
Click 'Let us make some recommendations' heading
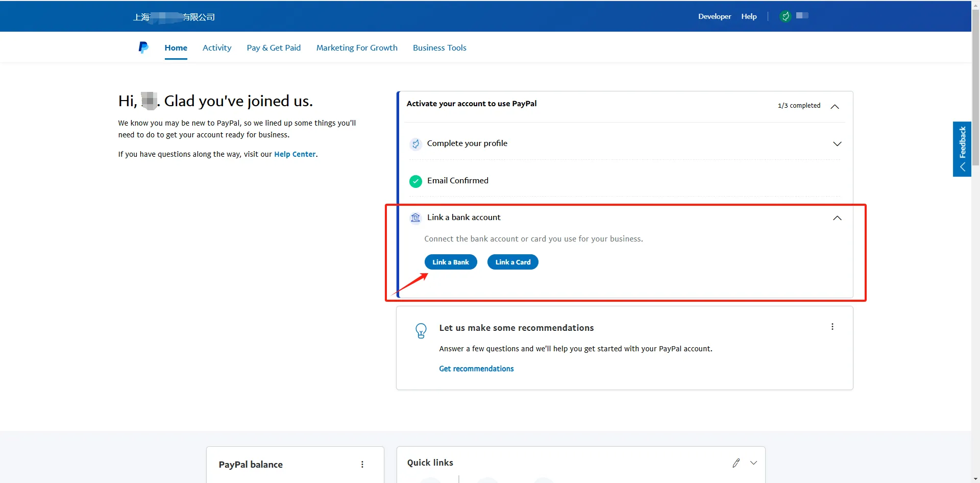[x=517, y=328]
